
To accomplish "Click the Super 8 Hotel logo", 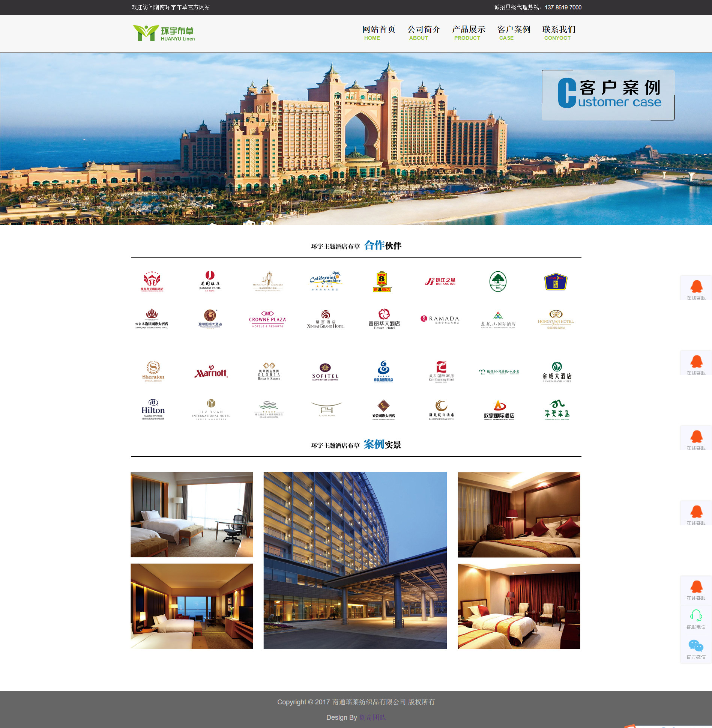I will tap(382, 281).
